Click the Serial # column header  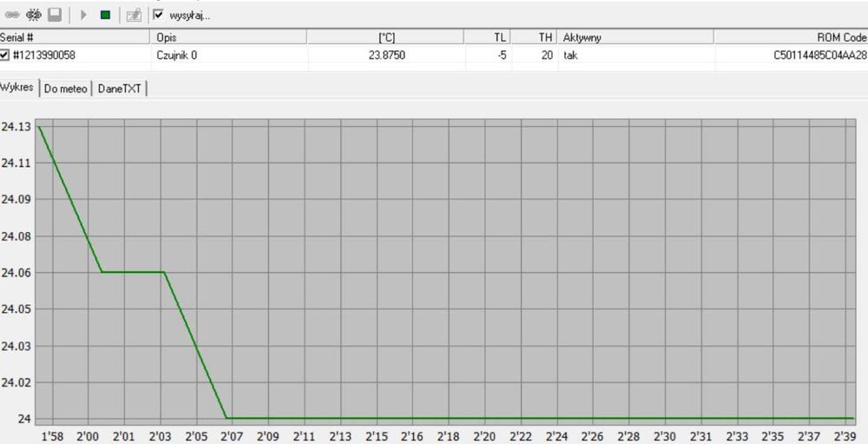(x=75, y=37)
